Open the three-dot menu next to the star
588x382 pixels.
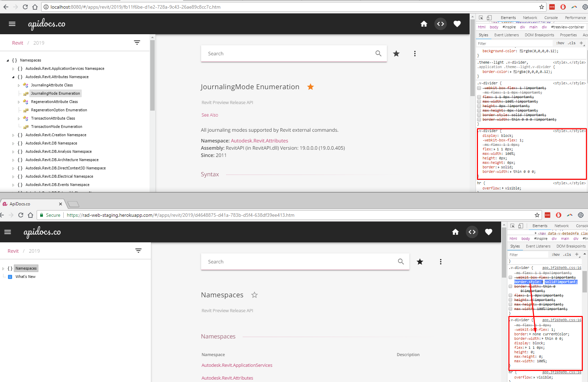[415, 53]
